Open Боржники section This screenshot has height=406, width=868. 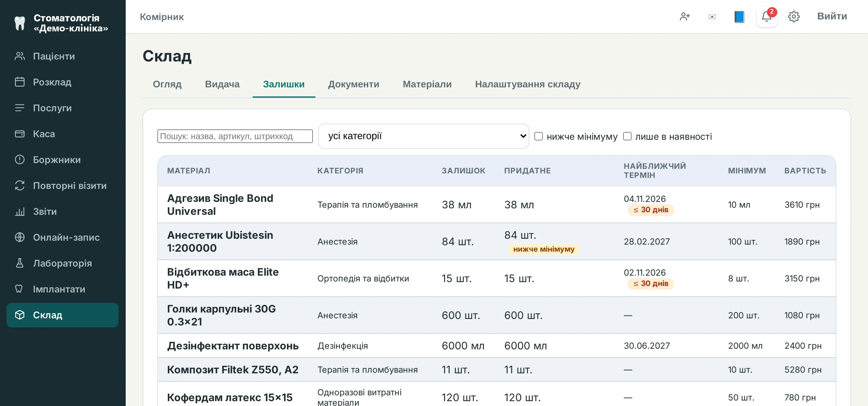point(62,160)
